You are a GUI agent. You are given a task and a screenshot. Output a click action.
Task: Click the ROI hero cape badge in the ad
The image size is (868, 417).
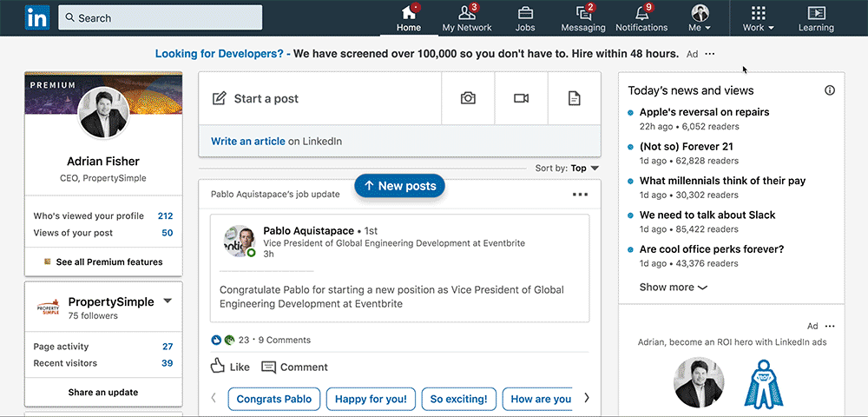click(x=764, y=382)
